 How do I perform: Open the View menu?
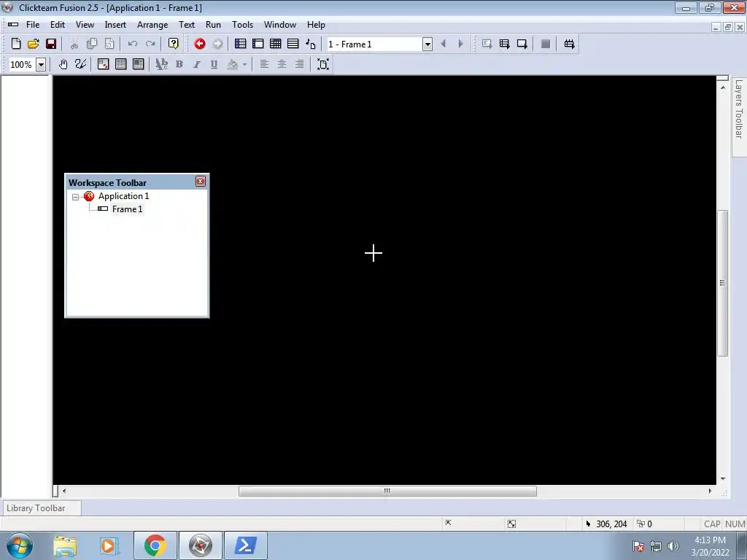(85, 25)
